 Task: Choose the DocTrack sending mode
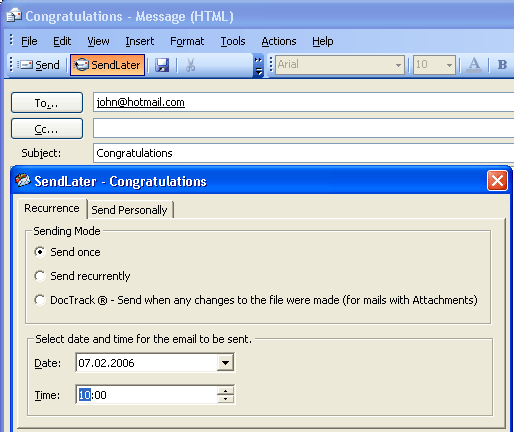click(40, 300)
